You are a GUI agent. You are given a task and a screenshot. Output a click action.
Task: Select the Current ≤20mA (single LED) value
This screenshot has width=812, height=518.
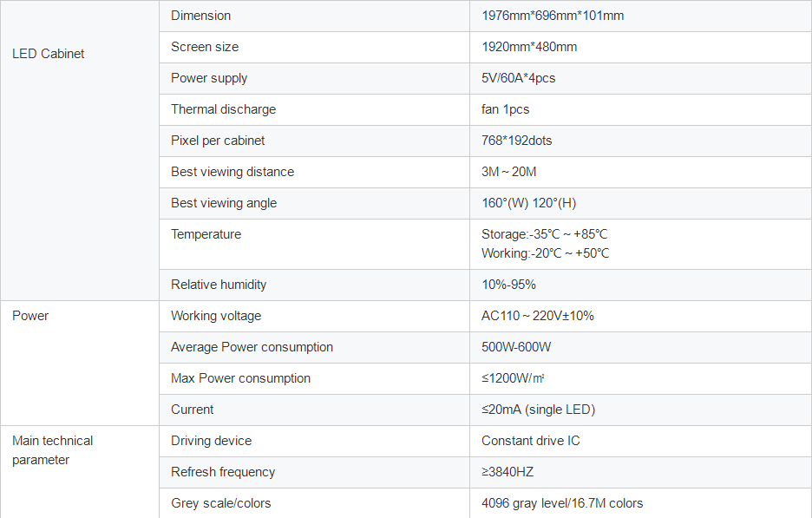[539, 410]
